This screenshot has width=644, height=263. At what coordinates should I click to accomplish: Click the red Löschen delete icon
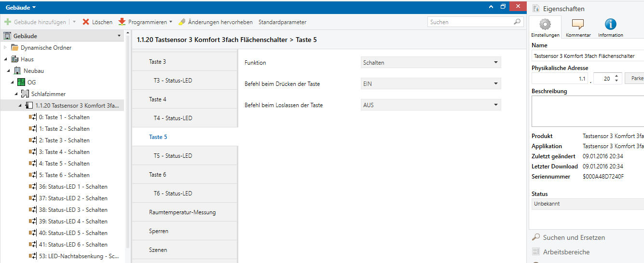pos(86,22)
